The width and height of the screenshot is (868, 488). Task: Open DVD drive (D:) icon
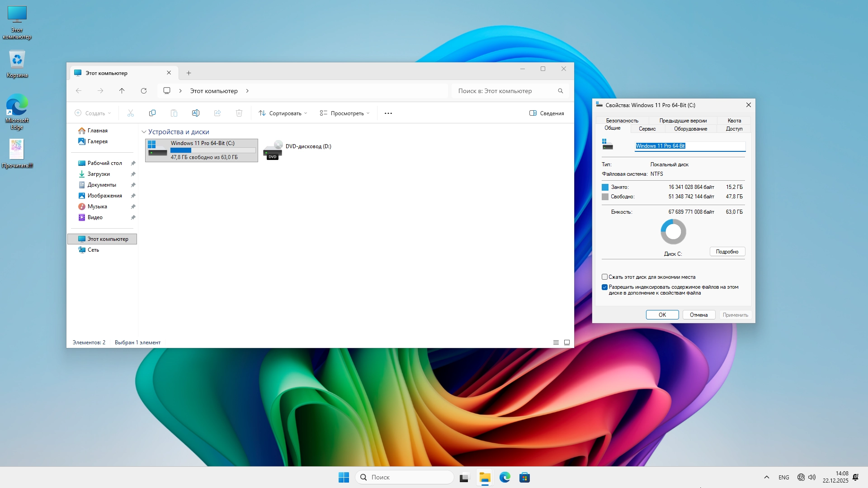(273, 150)
